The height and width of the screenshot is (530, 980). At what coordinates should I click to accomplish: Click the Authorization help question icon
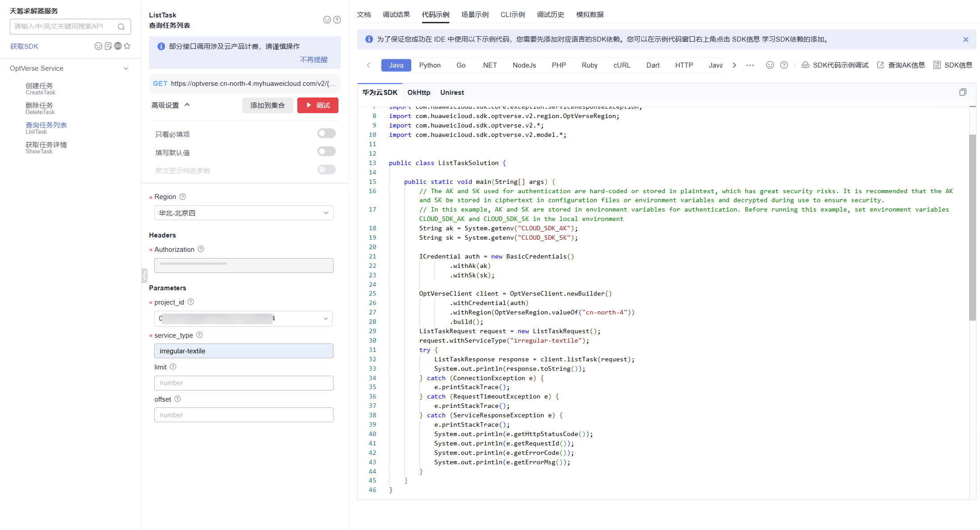[201, 249]
